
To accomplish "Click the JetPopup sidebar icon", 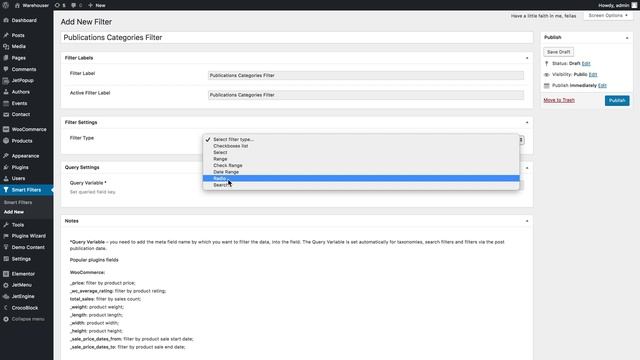I will click(6, 80).
